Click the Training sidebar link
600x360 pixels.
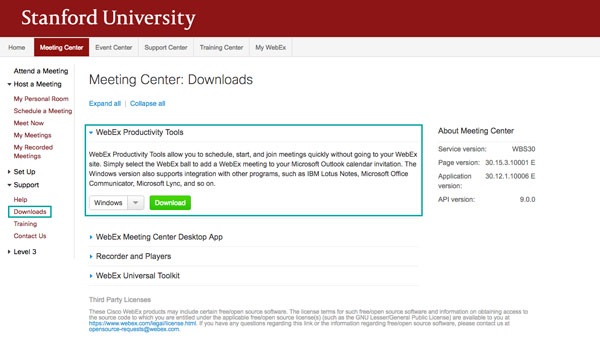click(x=25, y=224)
